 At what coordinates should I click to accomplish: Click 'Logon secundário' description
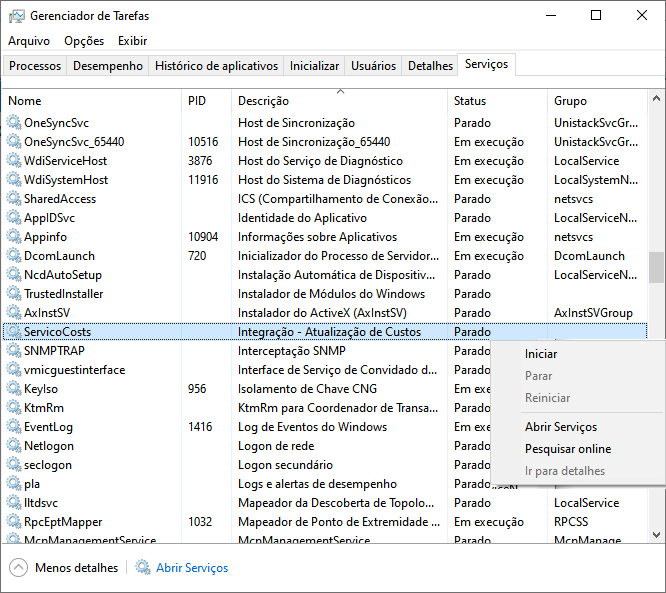click(285, 465)
